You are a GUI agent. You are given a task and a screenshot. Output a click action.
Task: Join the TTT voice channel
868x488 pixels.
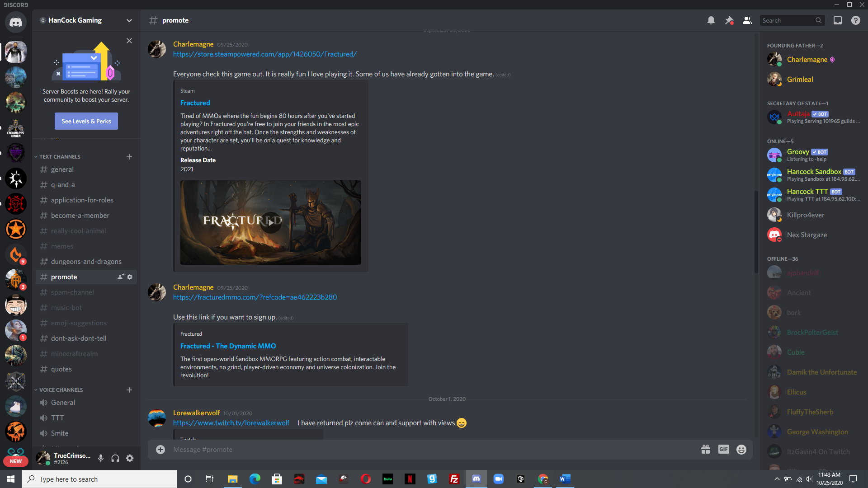[86, 418]
